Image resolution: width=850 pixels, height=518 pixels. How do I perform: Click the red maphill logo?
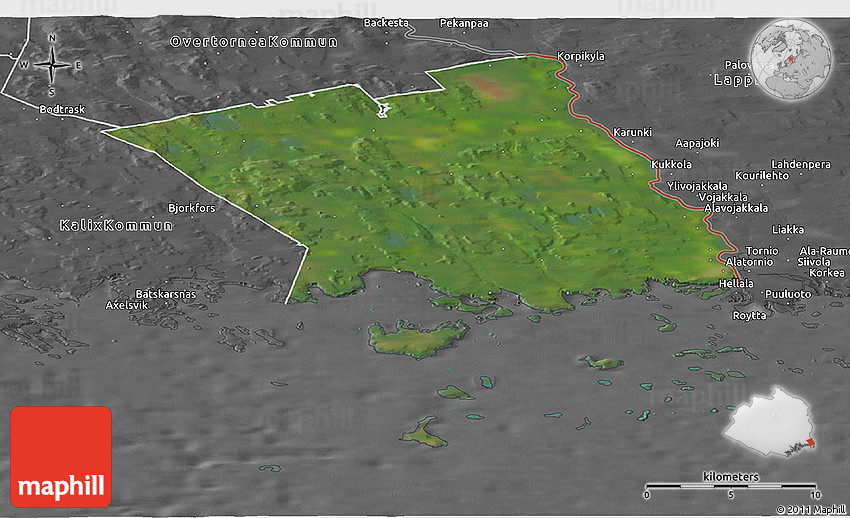click(x=61, y=456)
